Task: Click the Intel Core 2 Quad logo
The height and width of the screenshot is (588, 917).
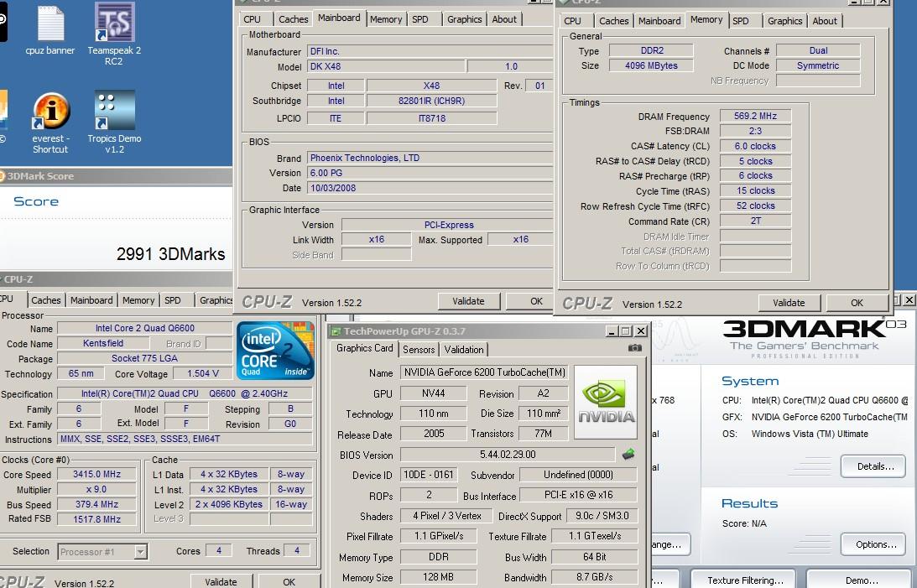Action: 275,350
